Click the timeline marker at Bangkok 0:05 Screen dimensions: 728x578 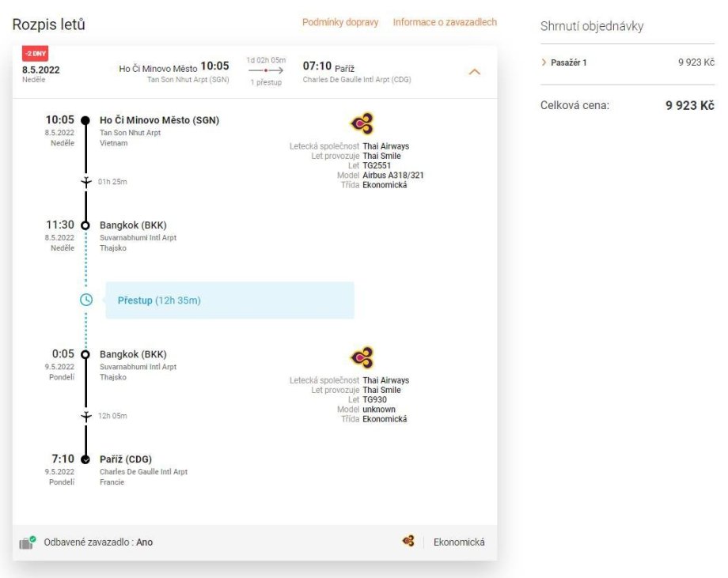tap(85, 355)
